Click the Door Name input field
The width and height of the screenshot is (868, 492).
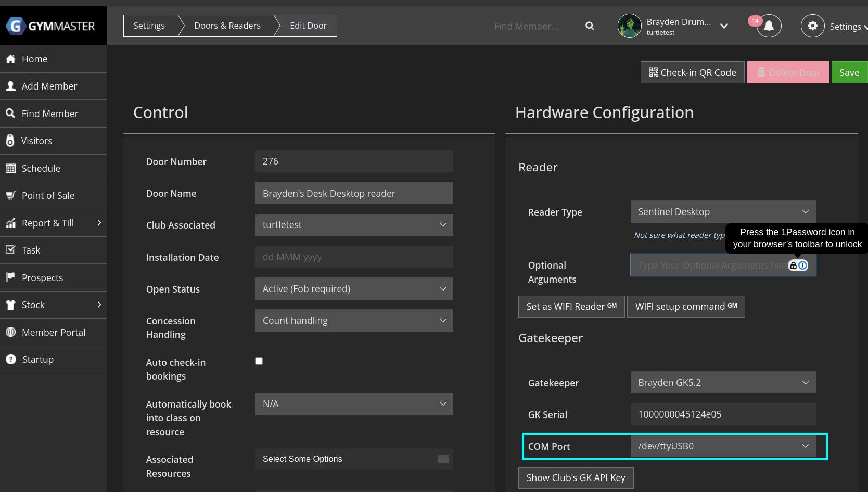pyautogui.click(x=354, y=194)
